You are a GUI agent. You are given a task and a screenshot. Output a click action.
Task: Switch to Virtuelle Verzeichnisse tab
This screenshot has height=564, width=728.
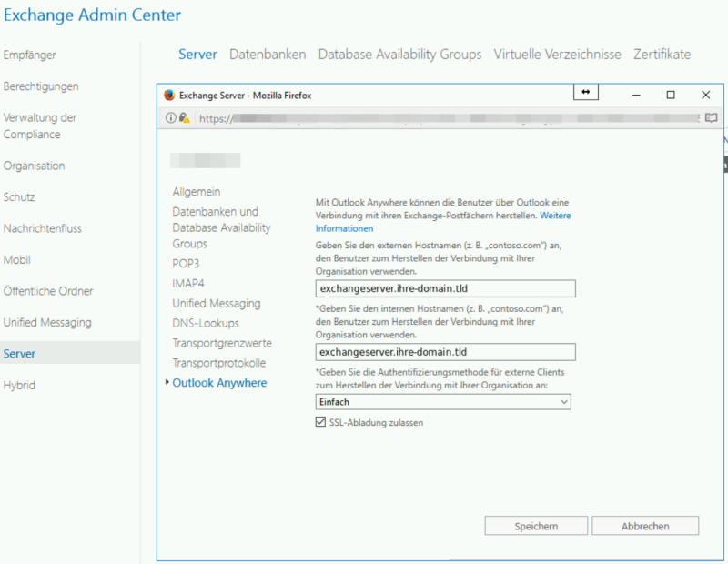pyautogui.click(x=557, y=55)
